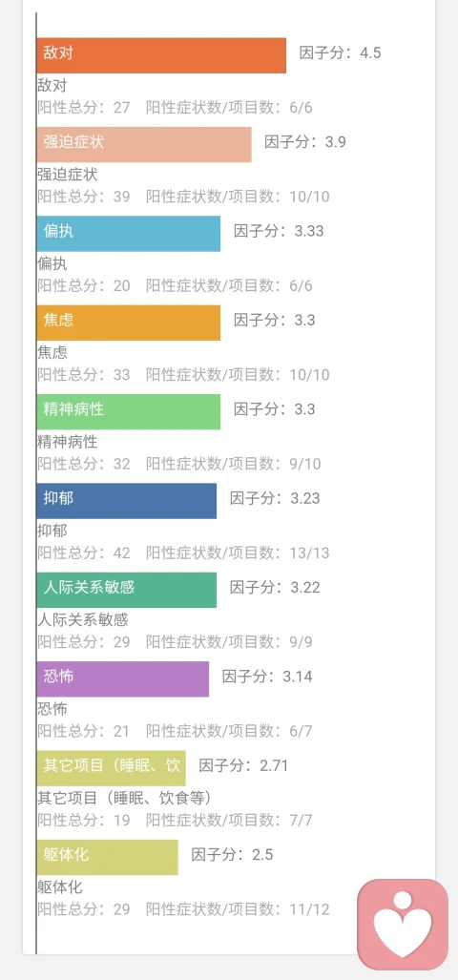The height and width of the screenshot is (980, 458).
Task: Tap the 因子分：2.5 score label
Action: tap(232, 854)
